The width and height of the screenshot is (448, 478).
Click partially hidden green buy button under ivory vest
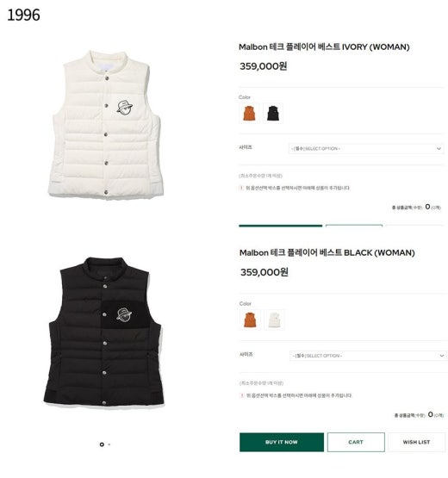(x=281, y=226)
